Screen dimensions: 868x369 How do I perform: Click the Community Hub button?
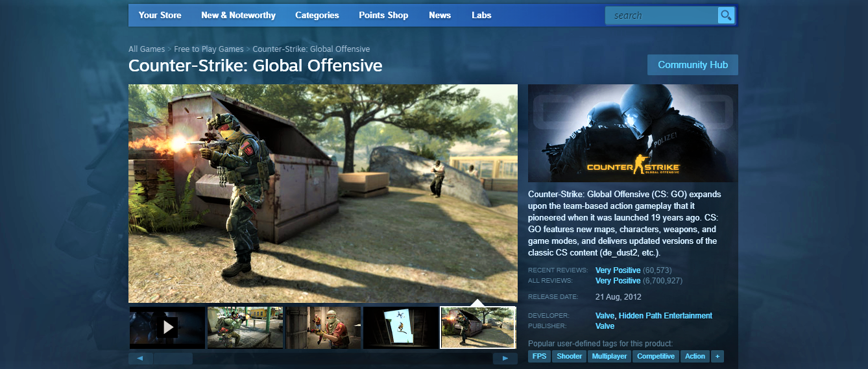(692, 65)
